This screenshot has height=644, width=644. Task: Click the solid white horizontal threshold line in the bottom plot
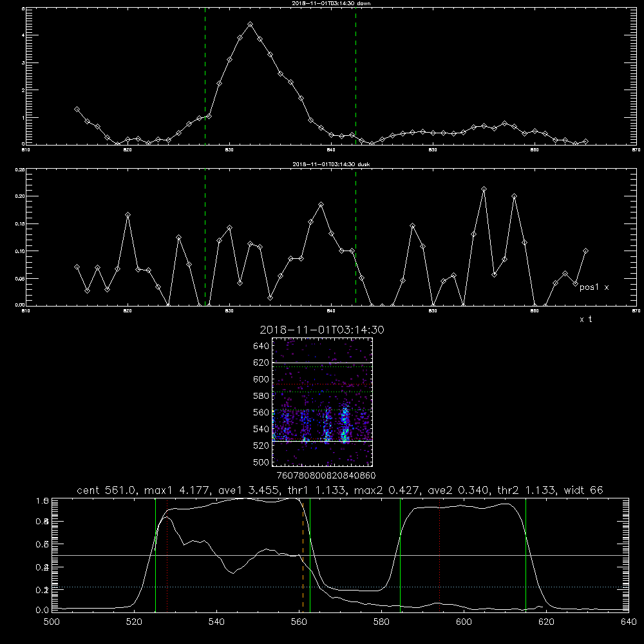[x=340, y=555]
